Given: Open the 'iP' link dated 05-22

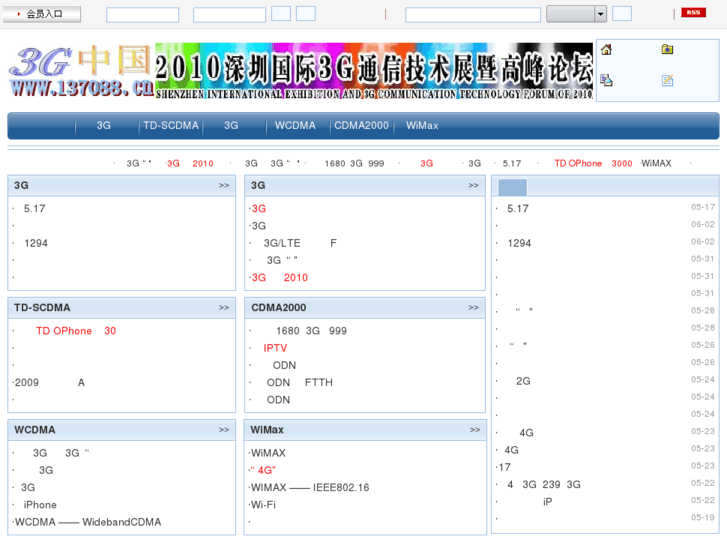Looking at the screenshot, I should coord(548,501).
